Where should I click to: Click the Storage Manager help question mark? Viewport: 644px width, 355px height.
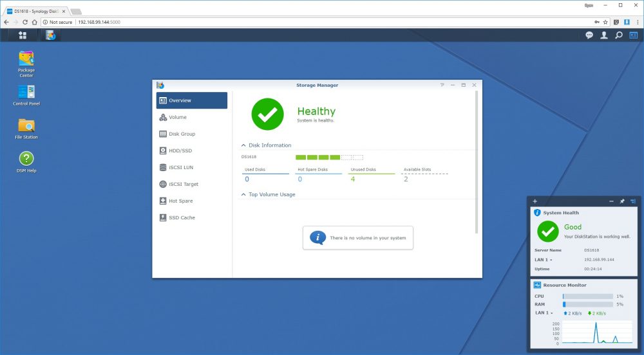click(x=442, y=85)
